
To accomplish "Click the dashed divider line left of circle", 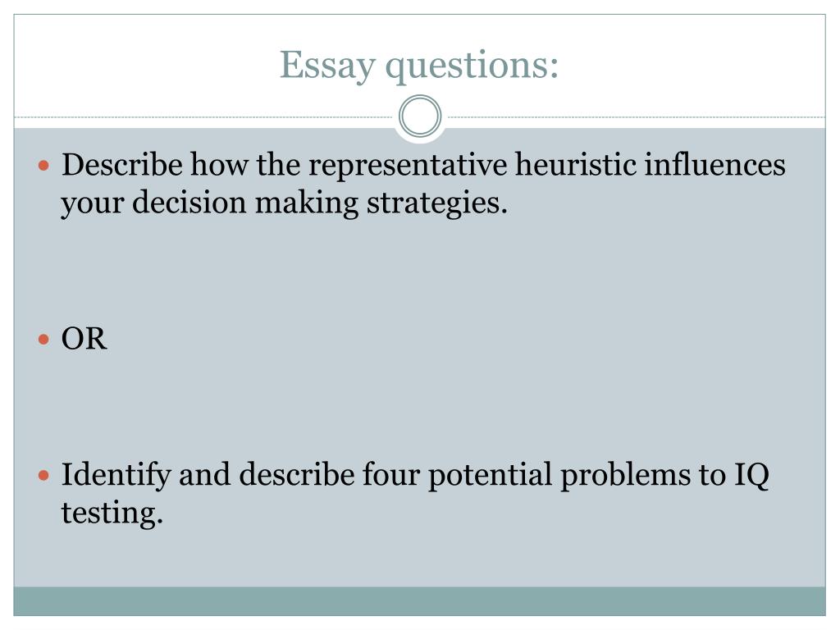I will [203, 116].
